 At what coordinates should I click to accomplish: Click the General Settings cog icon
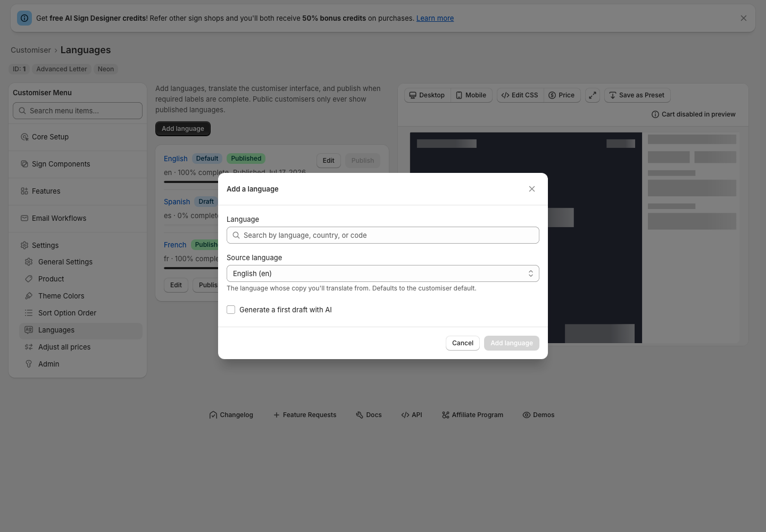29,262
